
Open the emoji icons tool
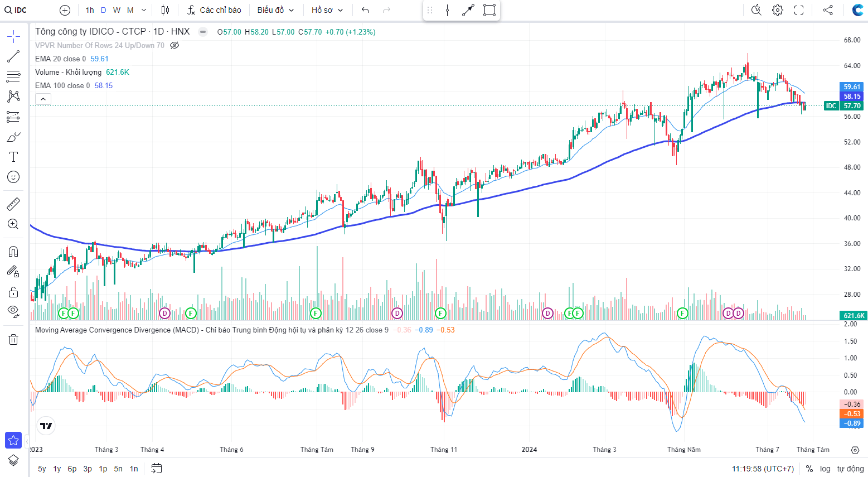point(13,177)
